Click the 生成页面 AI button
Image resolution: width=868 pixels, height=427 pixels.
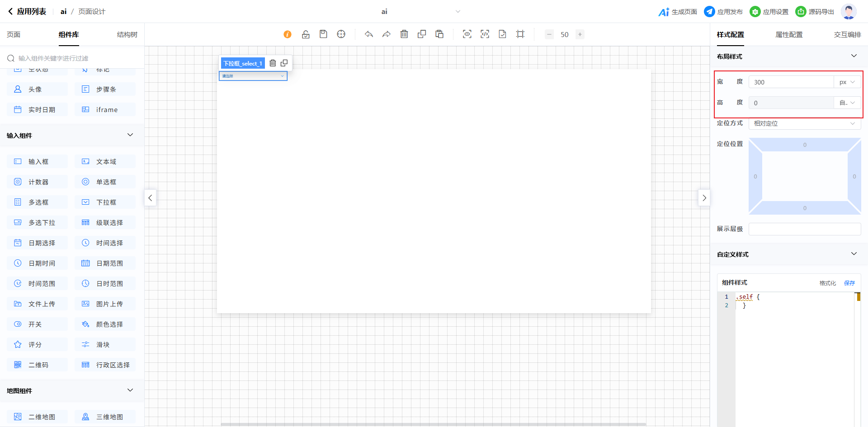tap(678, 12)
